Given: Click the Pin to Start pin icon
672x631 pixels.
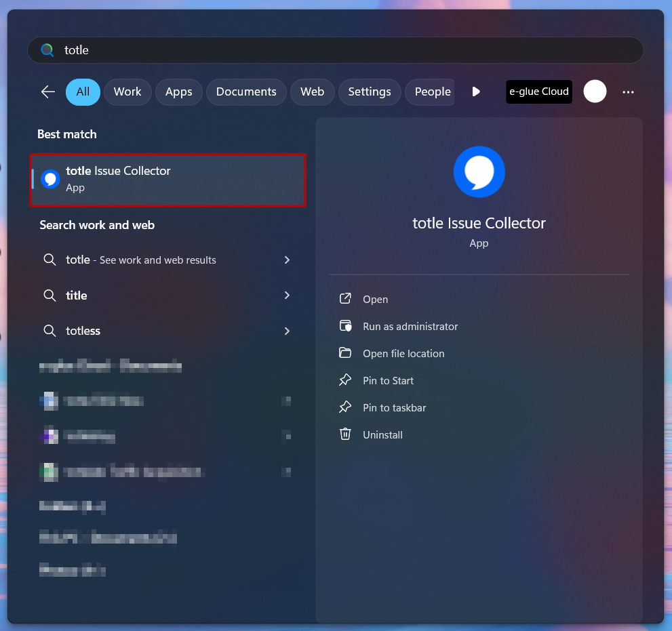Looking at the screenshot, I should pos(345,380).
